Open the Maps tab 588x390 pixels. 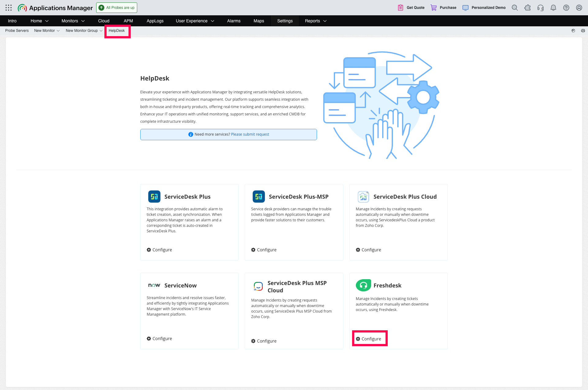259,21
